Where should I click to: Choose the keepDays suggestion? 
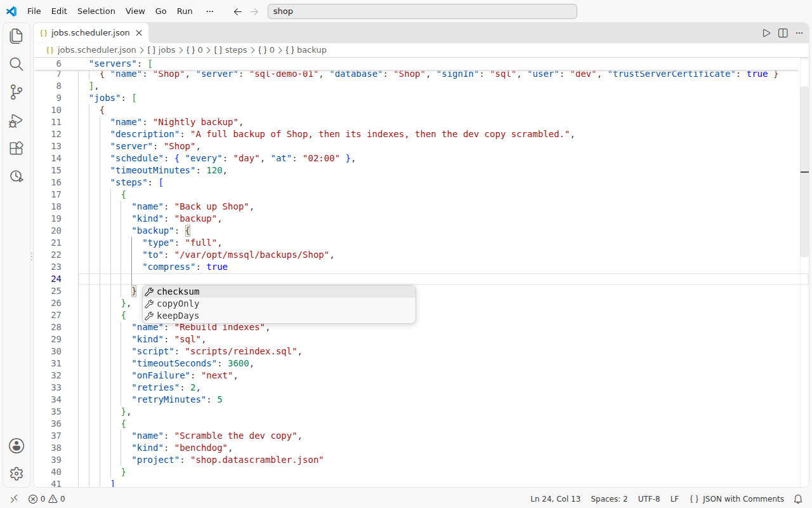279,316
